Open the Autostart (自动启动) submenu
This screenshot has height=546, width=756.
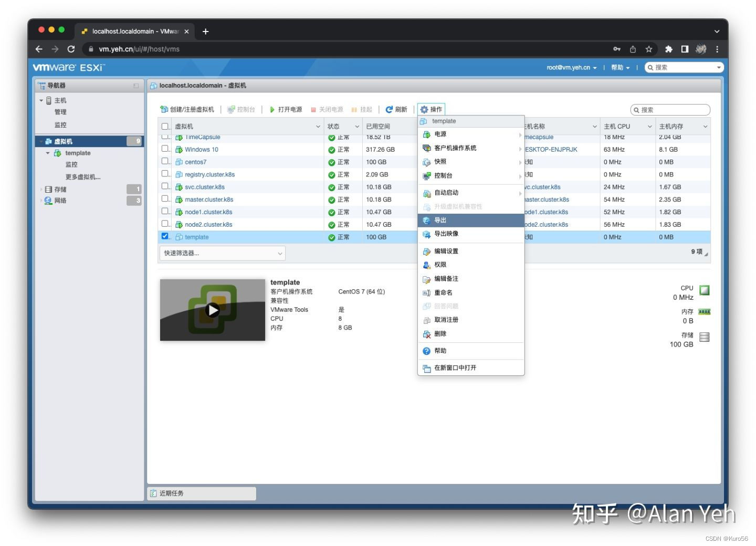tap(471, 193)
